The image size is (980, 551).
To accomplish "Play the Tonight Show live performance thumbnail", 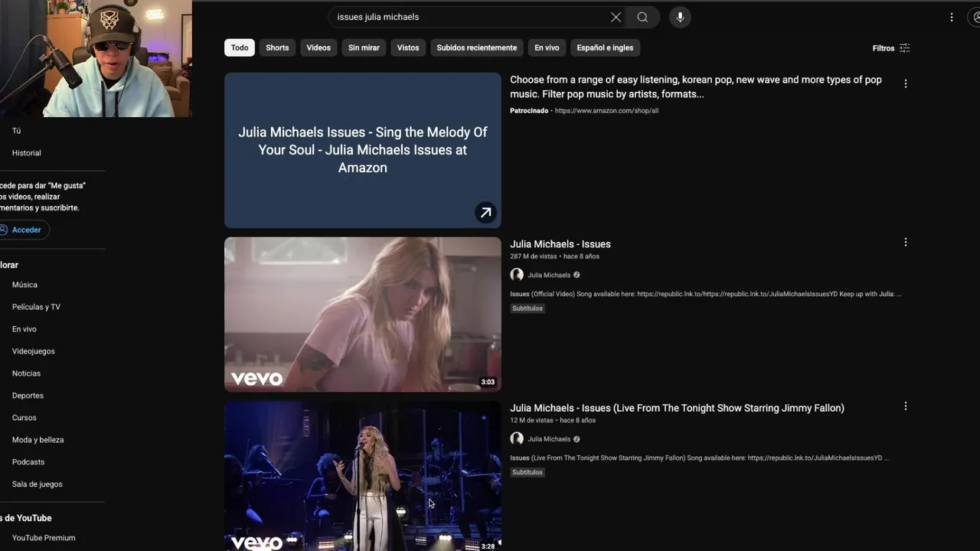I will [x=363, y=476].
